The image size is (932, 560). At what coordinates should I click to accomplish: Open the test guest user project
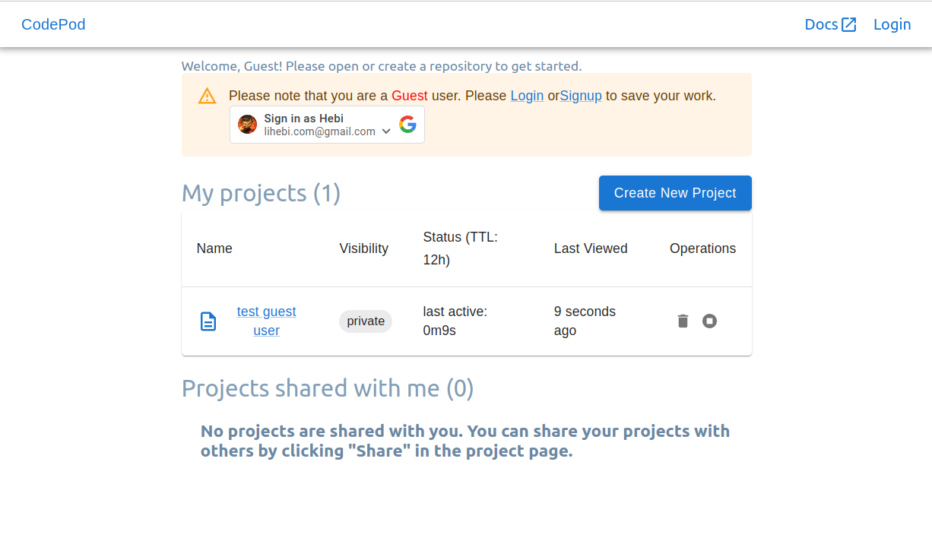pos(266,321)
